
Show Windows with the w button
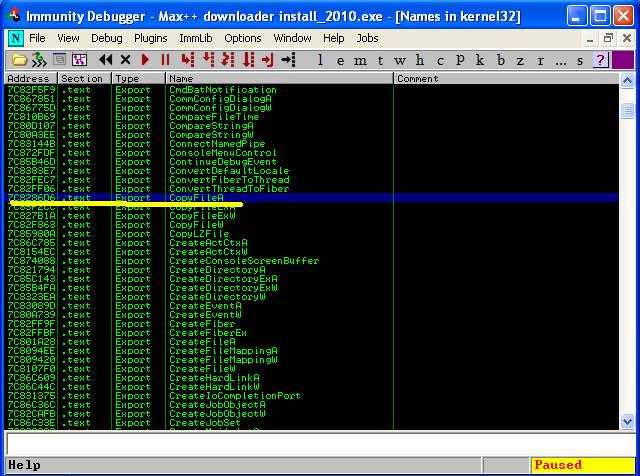[x=400, y=60]
